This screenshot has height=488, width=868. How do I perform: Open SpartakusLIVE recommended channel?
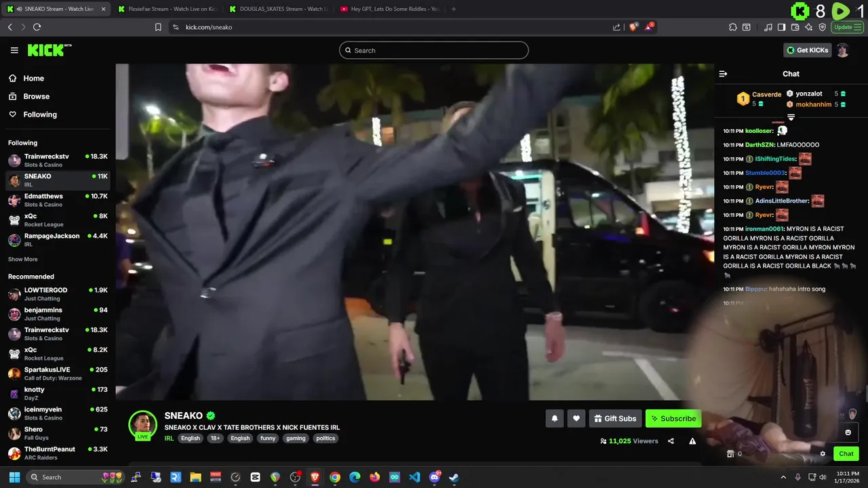pos(58,373)
